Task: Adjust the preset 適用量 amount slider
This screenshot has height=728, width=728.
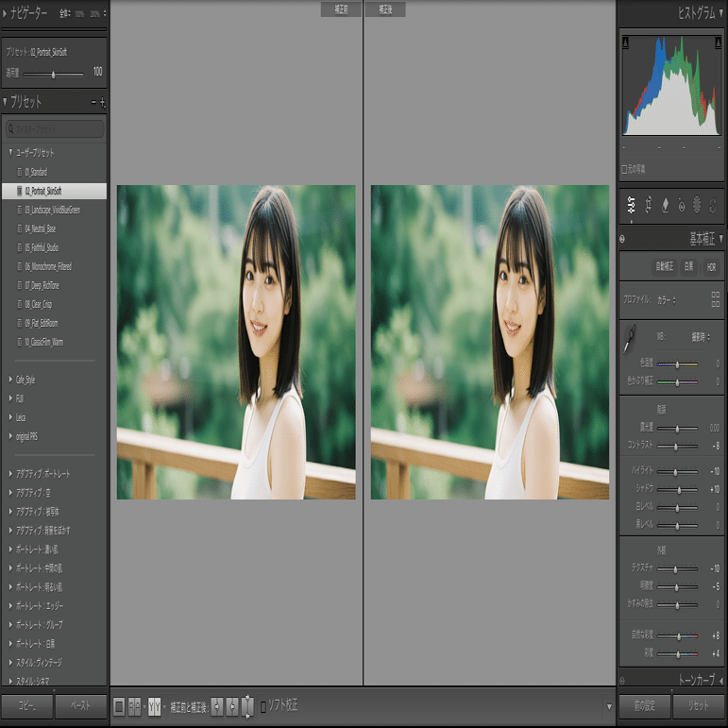Action: [x=54, y=75]
